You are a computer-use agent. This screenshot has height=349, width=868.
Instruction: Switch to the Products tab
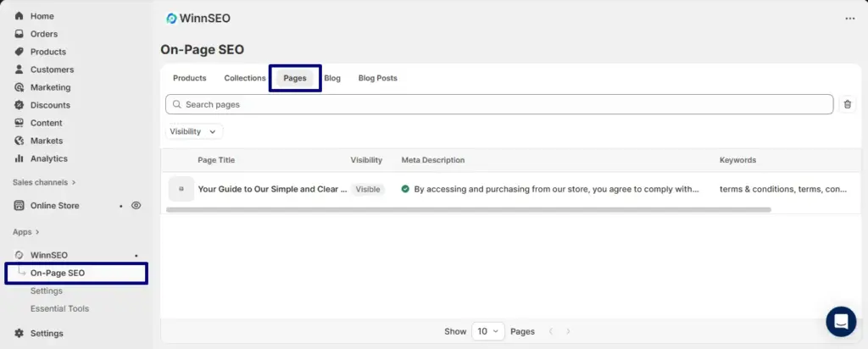coord(189,78)
